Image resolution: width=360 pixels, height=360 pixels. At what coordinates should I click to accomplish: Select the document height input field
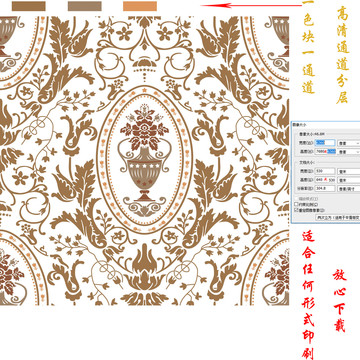[325, 180]
